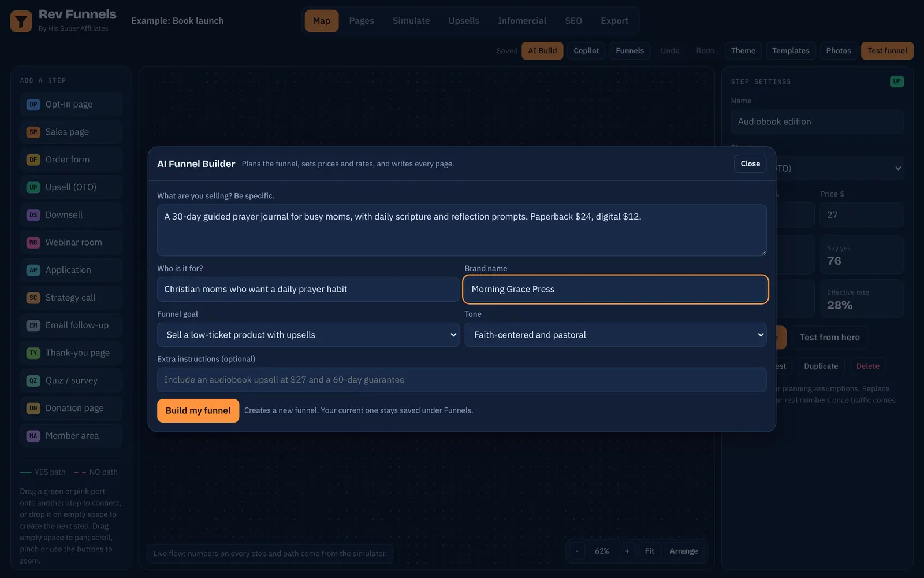Add an Opt-in page step via OP badge
This screenshot has height=578, width=924.
click(x=33, y=105)
